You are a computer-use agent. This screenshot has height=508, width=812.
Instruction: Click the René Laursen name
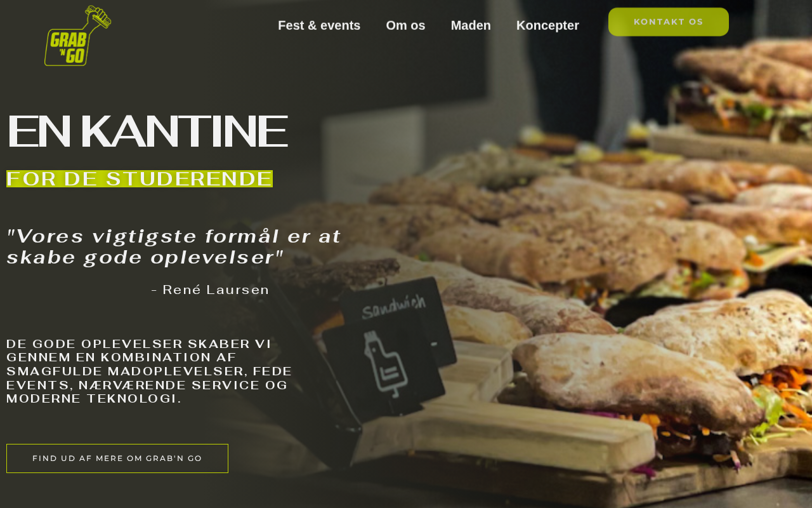211,290
